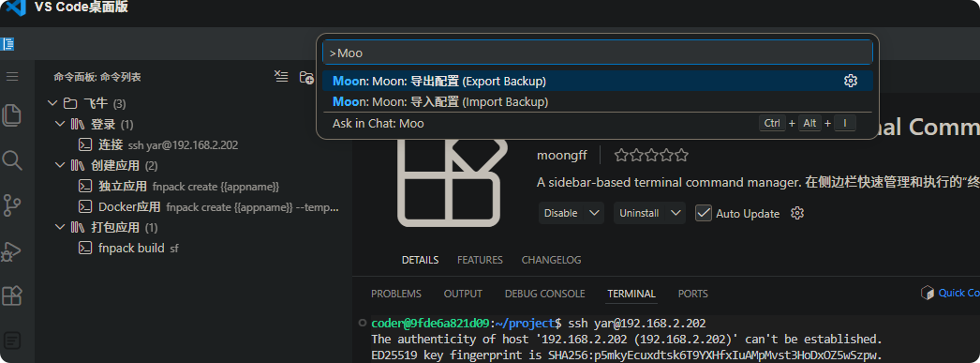Select Moon: 导入配置 (Import Backup) command

pyautogui.click(x=598, y=101)
